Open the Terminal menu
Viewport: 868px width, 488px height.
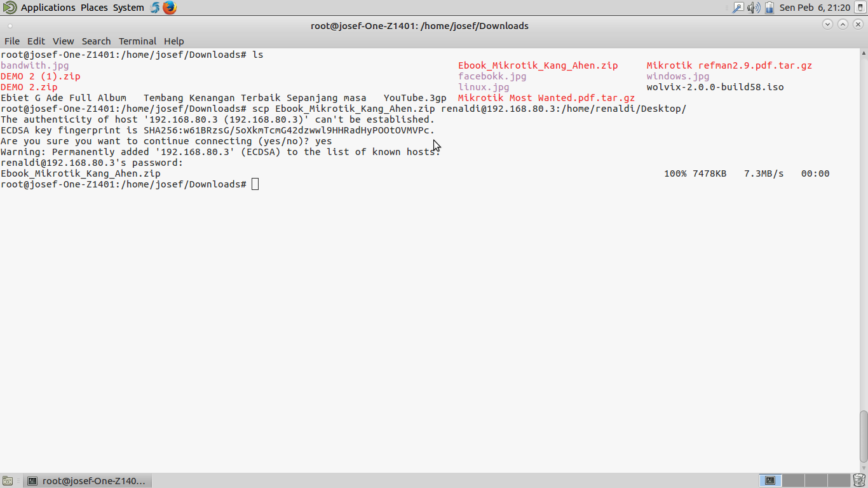[137, 41]
